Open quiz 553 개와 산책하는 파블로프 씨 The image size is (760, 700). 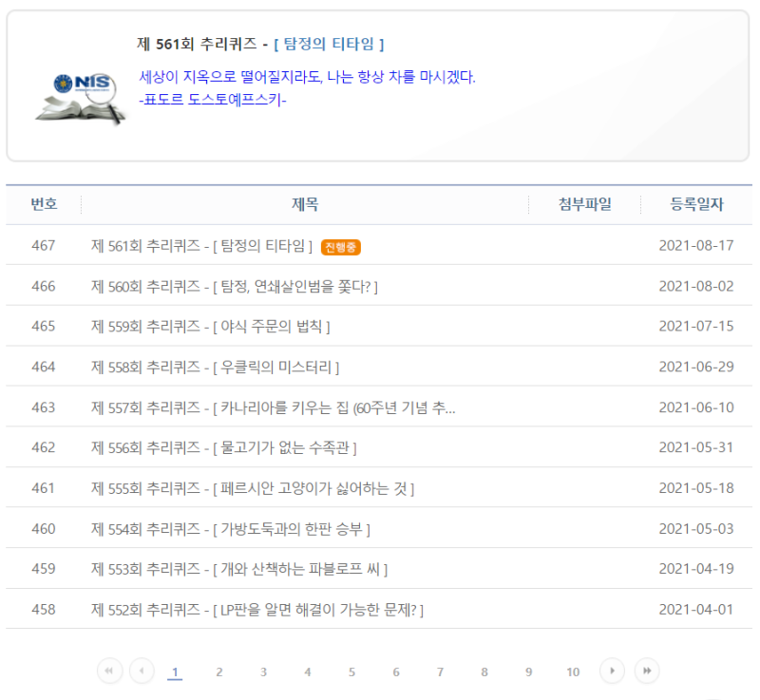point(239,569)
